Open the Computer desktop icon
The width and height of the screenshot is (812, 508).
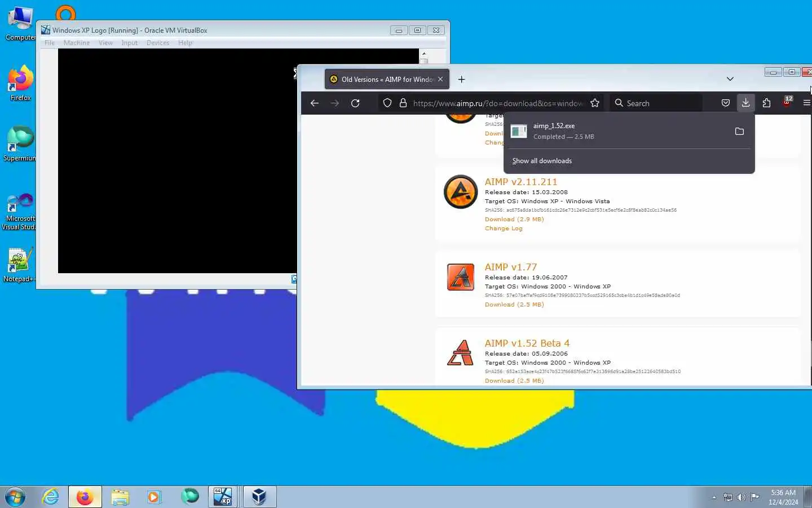(20, 24)
